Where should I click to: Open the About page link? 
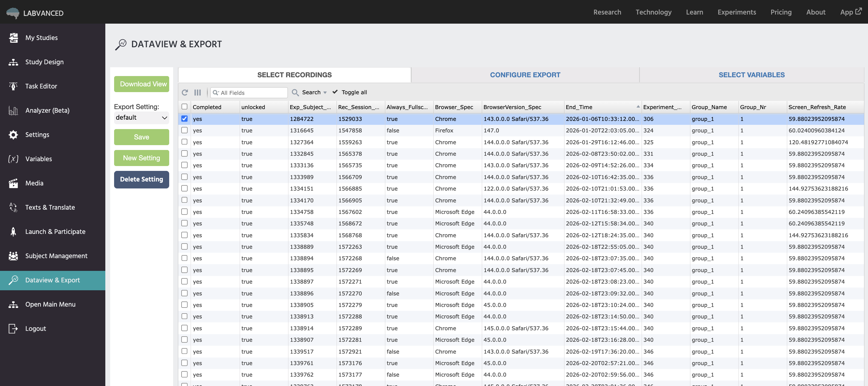pyautogui.click(x=816, y=12)
